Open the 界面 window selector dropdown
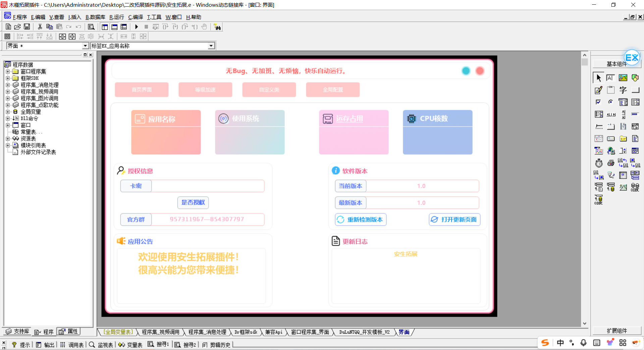 85,46
